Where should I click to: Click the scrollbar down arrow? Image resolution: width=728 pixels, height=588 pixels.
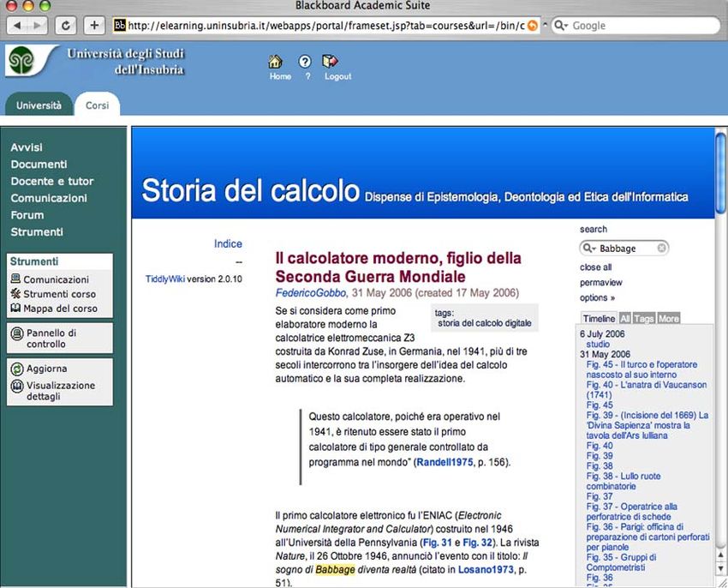click(720, 568)
